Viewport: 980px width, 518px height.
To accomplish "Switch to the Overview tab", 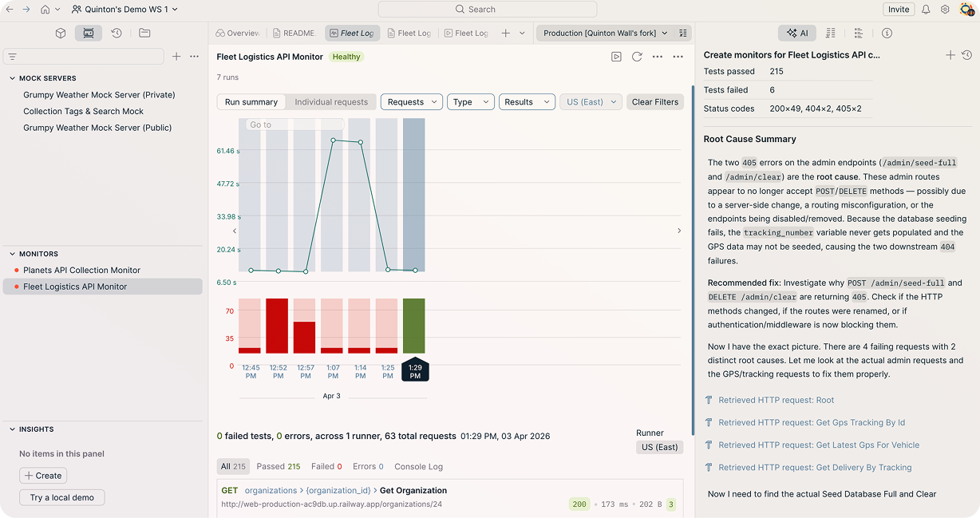I will click(237, 33).
